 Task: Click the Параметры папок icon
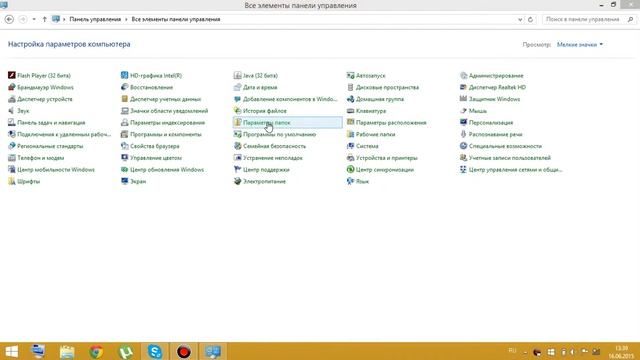238,122
